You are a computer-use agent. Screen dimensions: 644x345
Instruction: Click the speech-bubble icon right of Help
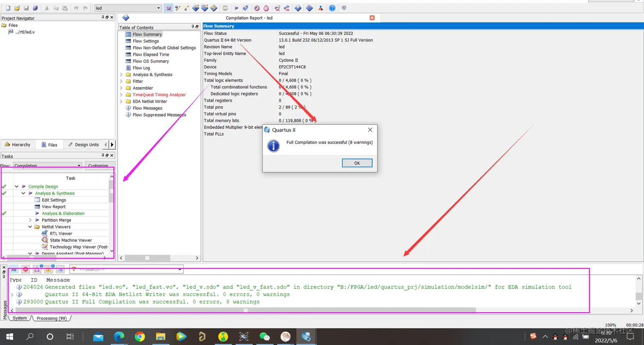[x=344, y=8]
